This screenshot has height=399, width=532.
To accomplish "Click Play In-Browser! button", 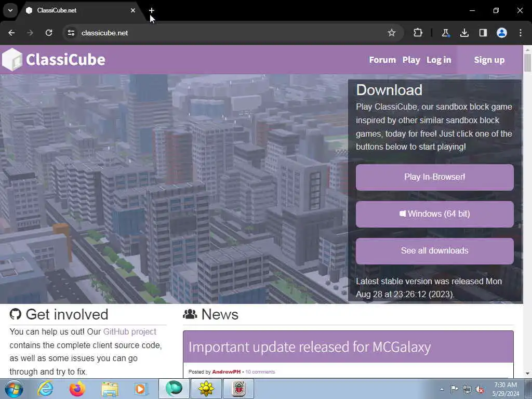I will click(x=435, y=177).
